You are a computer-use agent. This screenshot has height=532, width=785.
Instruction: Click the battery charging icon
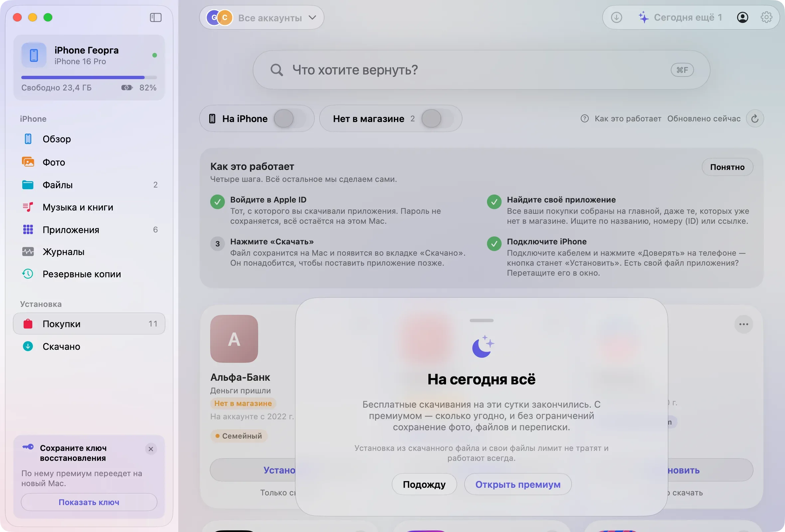(127, 88)
